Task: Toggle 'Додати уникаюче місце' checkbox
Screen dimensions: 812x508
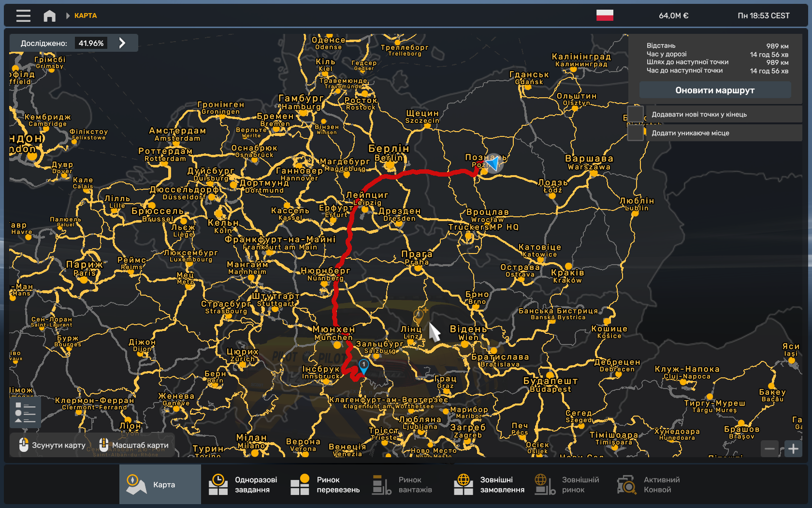Action: pos(635,133)
